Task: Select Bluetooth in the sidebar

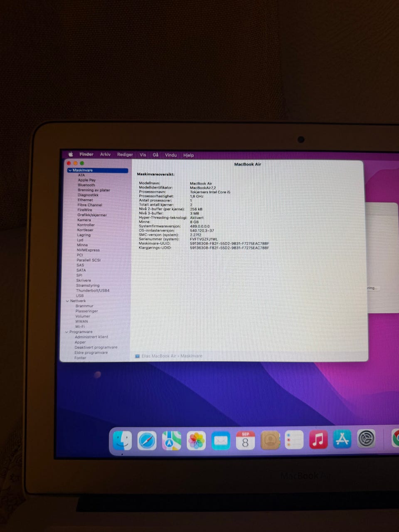Action: pos(86,185)
